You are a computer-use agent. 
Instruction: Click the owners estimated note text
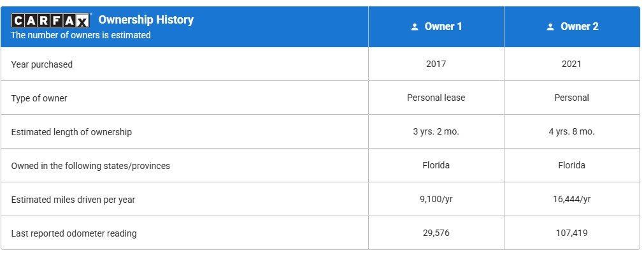click(x=81, y=36)
